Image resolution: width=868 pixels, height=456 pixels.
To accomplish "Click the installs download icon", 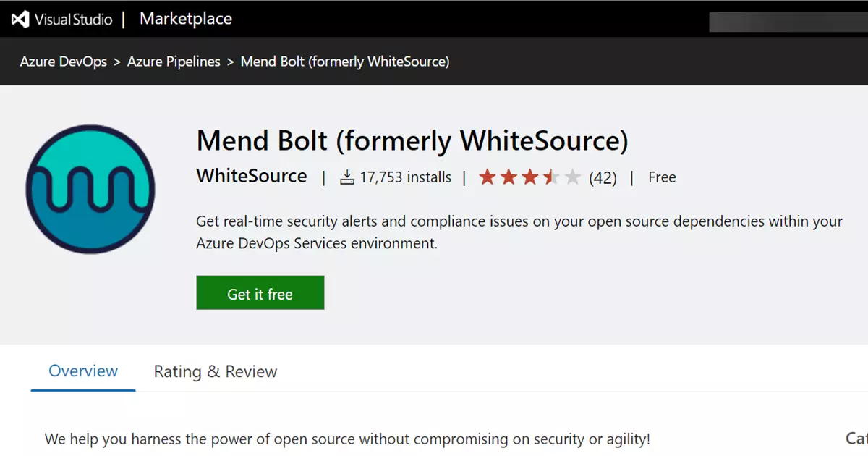I will [x=347, y=177].
